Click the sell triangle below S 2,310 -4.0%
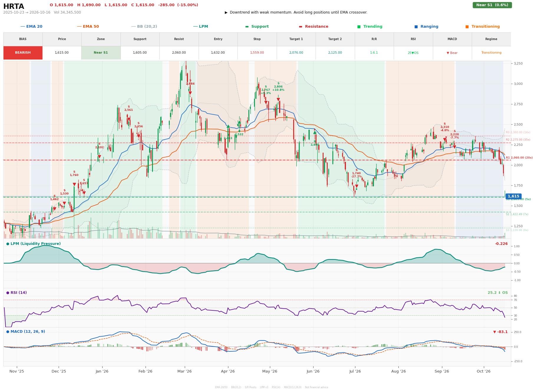Viewport: 536px width, 392px height. tap(445, 140)
